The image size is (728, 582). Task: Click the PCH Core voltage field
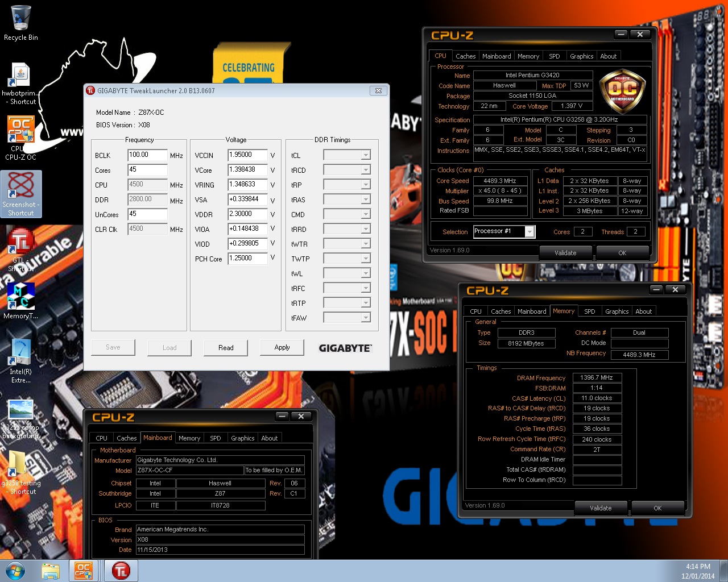pyautogui.click(x=247, y=259)
